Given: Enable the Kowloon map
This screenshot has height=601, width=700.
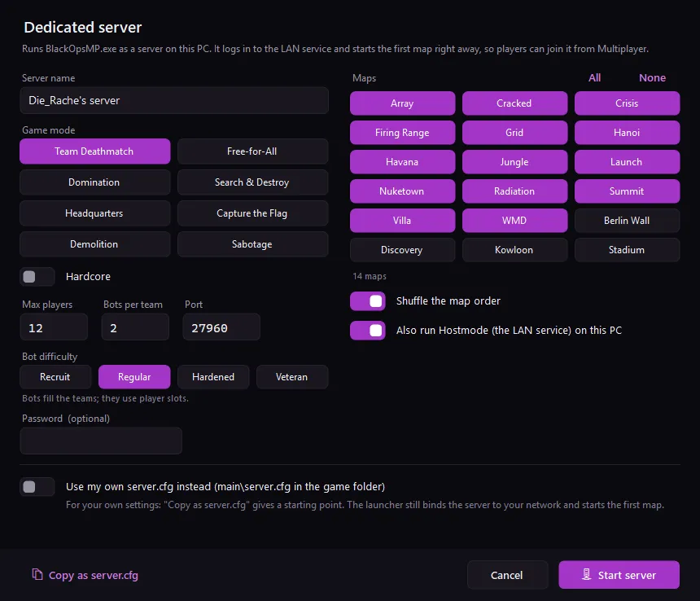Looking at the screenshot, I should 514,249.
